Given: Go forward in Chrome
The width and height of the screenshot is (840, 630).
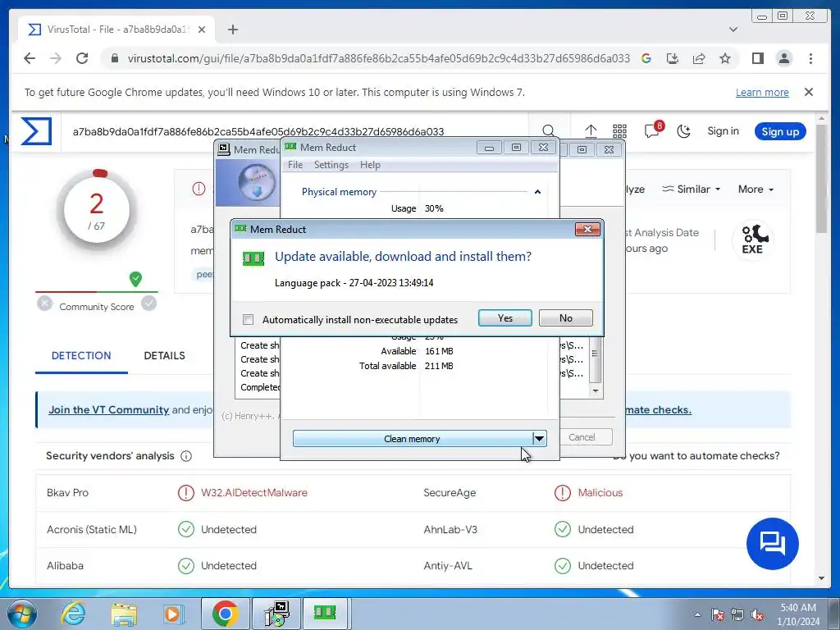Looking at the screenshot, I should 56,58.
